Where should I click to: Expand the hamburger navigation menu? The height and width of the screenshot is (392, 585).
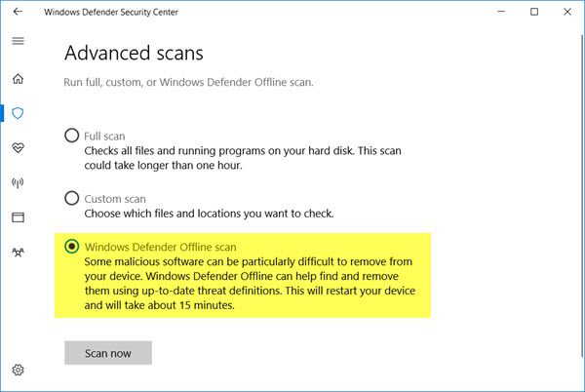[x=18, y=42]
